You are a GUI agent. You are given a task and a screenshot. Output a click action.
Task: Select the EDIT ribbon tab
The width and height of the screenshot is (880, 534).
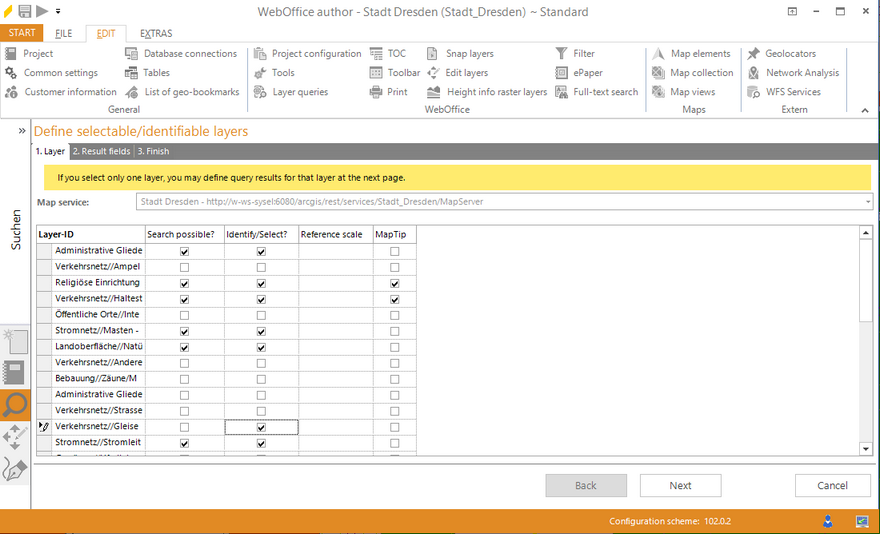tap(106, 34)
